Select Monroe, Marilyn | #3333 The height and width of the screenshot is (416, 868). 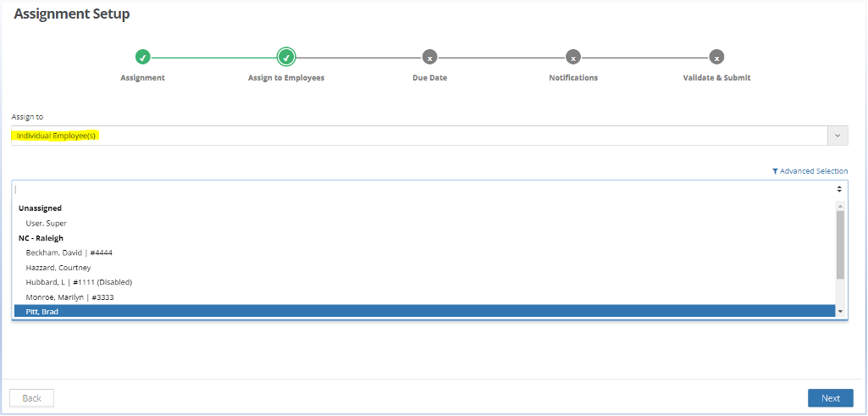pos(424,297)
